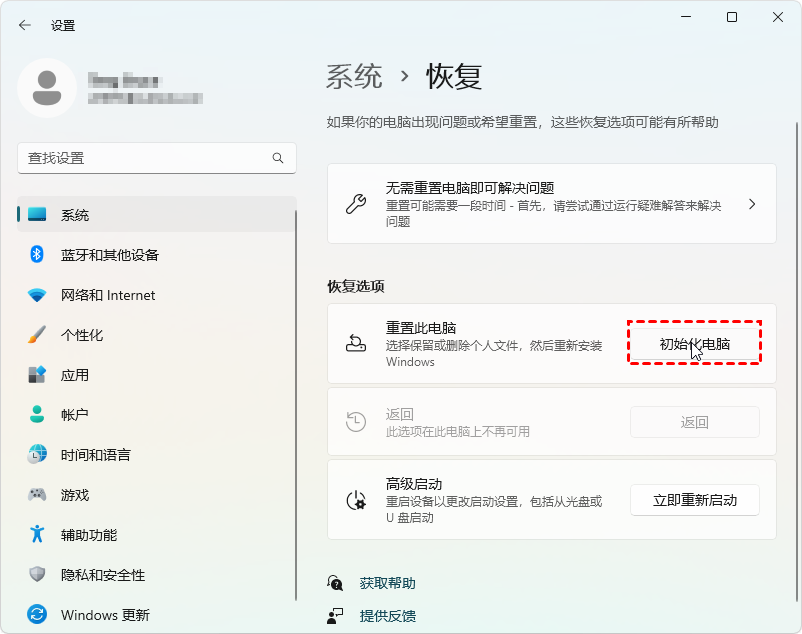This screenshot has height=634, width=802.
Task: Click the user avatar picture
Action: pos(47,88)
